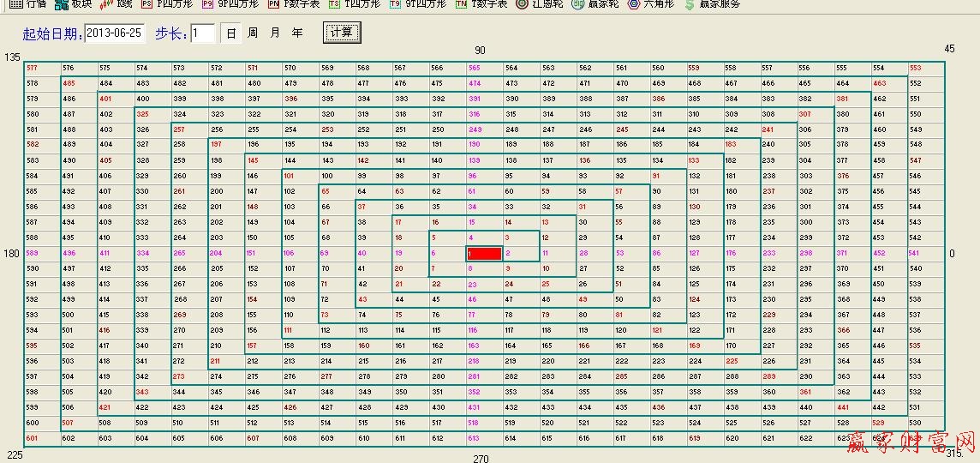980x463 pixels.
Task: Open the 行情 market quotes view
Action: pos(27,4)
